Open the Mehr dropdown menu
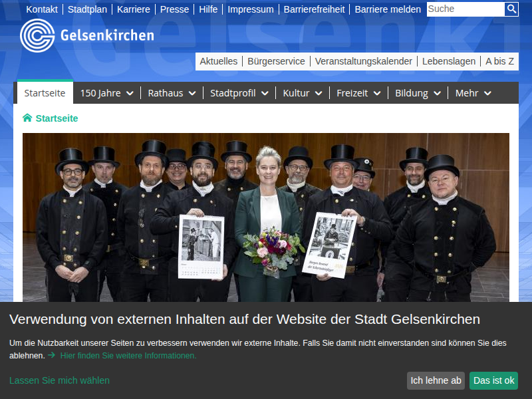 point(473,93)
